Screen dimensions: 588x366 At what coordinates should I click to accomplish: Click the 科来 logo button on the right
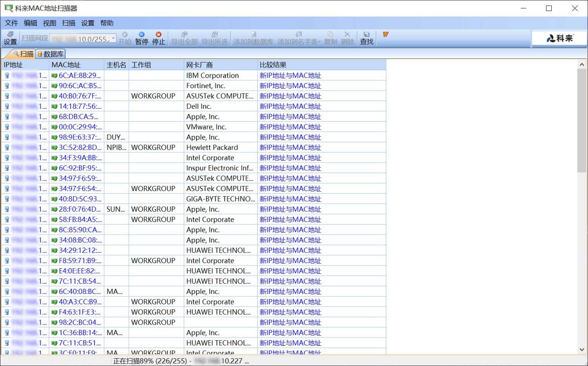[x=559, y=38]
